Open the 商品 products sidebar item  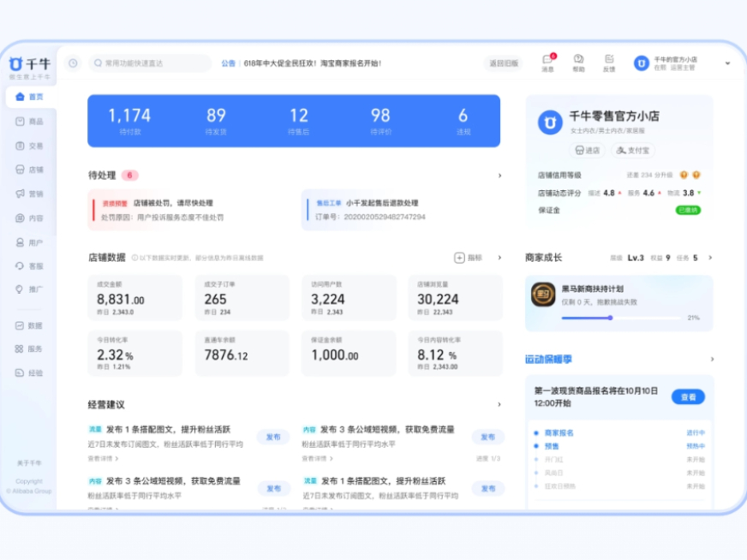click(29, 122)
